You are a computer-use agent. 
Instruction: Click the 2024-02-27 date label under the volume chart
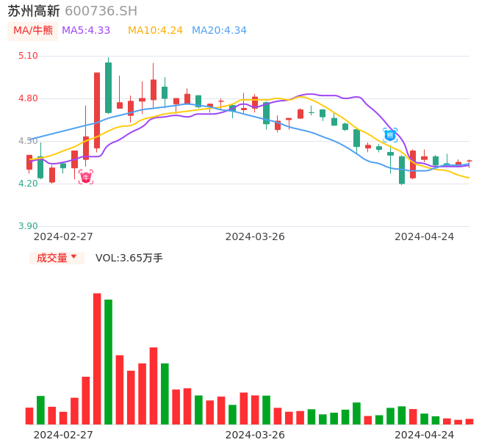pyautogui.click(x=63, y=435)
